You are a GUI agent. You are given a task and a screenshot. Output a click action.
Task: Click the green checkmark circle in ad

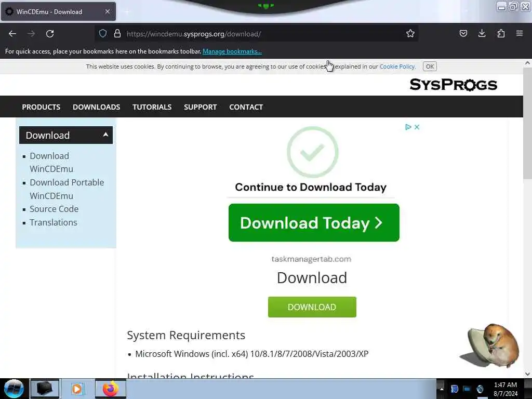point(312,152)
